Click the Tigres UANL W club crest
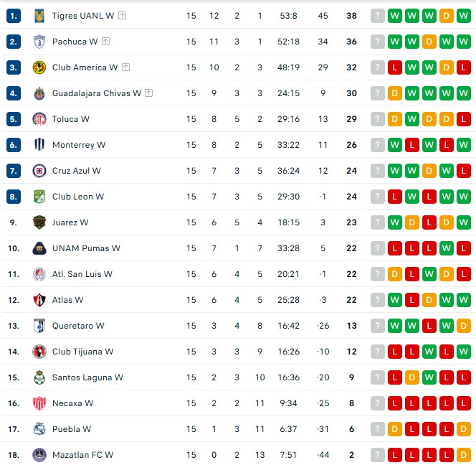 pos(39,16)
